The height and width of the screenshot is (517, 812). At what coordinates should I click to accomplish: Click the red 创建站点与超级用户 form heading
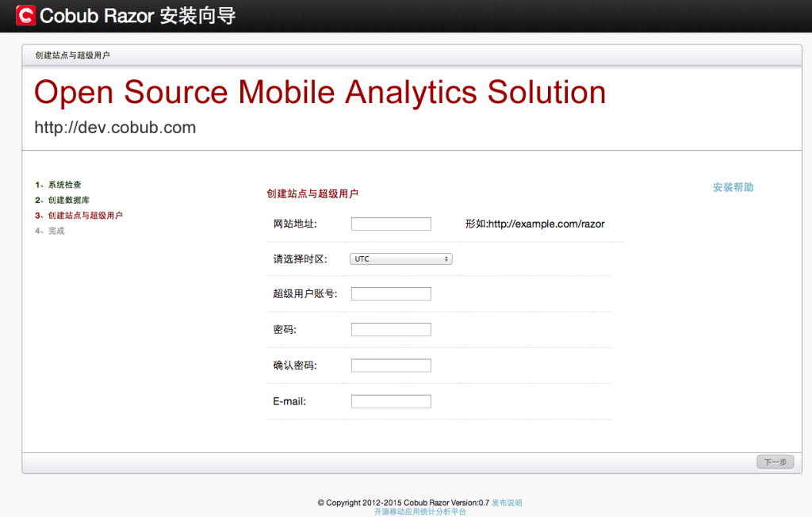click(312, 193)
